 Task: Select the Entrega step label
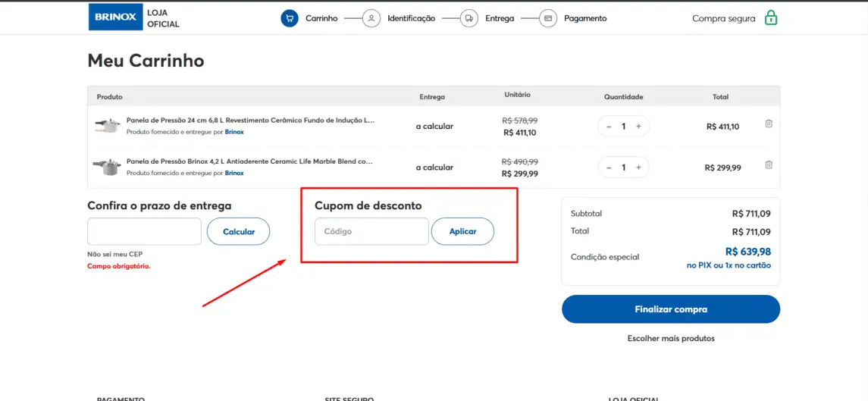point(500,18)
